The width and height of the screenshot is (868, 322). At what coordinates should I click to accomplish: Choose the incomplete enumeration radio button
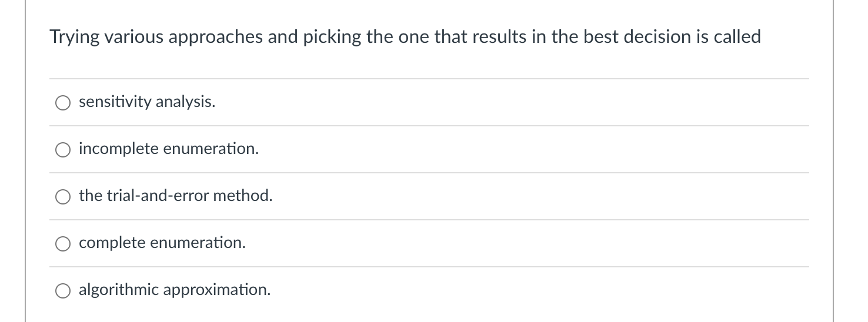(63, 150)
